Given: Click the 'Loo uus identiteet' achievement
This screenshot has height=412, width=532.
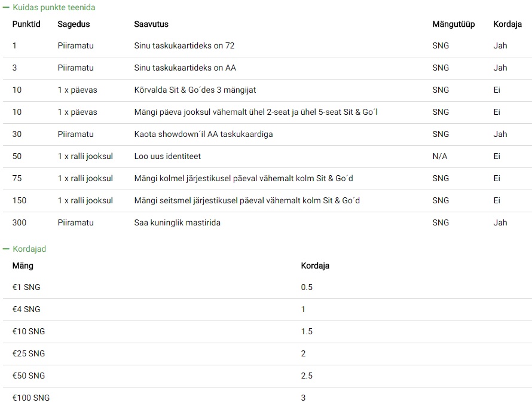Looking at the screenshot, I should point(167,157).
